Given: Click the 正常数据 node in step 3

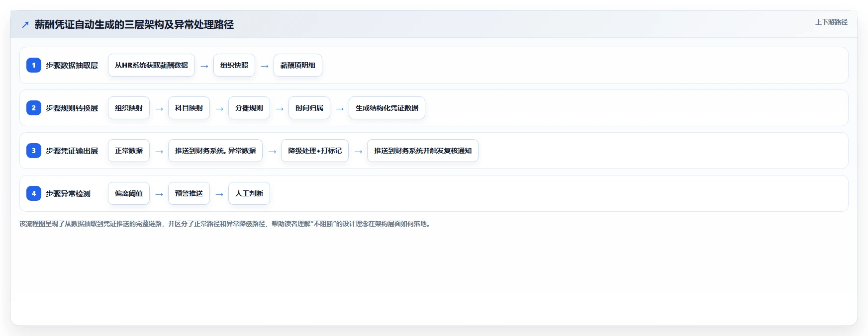Looking at the screenshot, I should click(129, 151).
